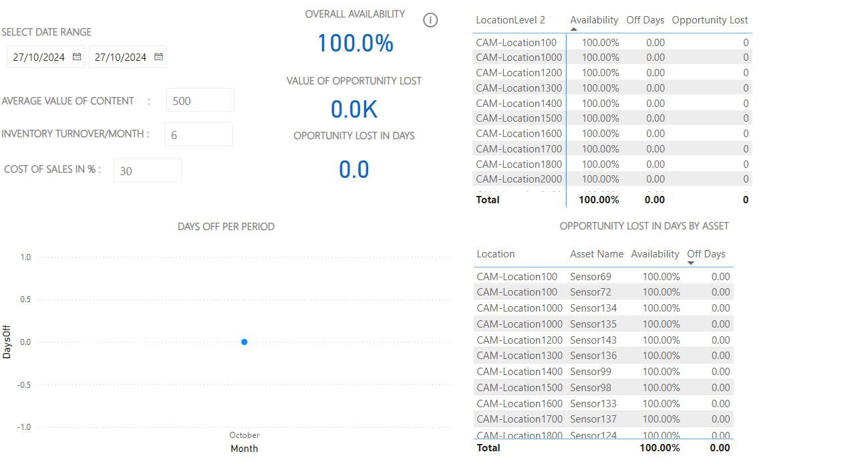Viewport: 868px width, 464px height.
Task: Open the end date calendar picker
Action: pos(158,57)
